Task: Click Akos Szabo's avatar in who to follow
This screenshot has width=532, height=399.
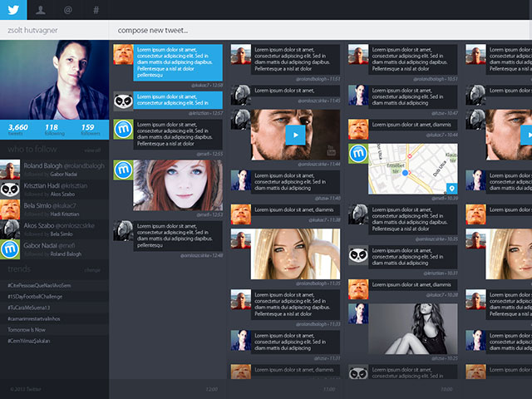Action: click(x=10, y=229)
